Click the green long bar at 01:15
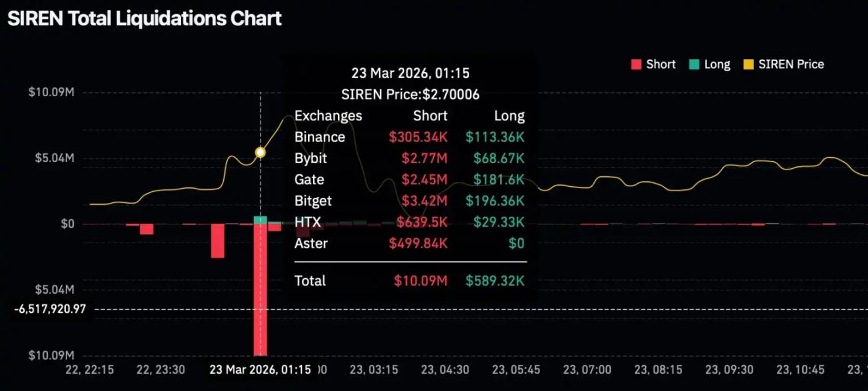Screen dimensions: 868x391 point(260,220)
